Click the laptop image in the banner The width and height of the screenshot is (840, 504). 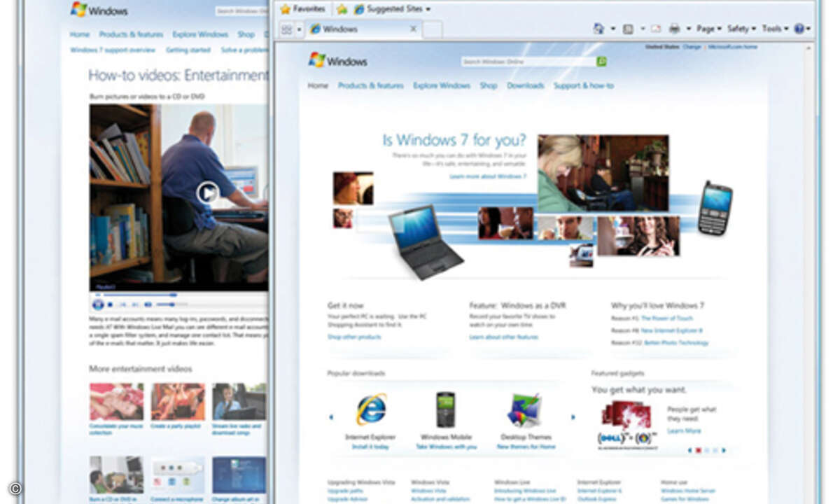(x=426, y=242)
